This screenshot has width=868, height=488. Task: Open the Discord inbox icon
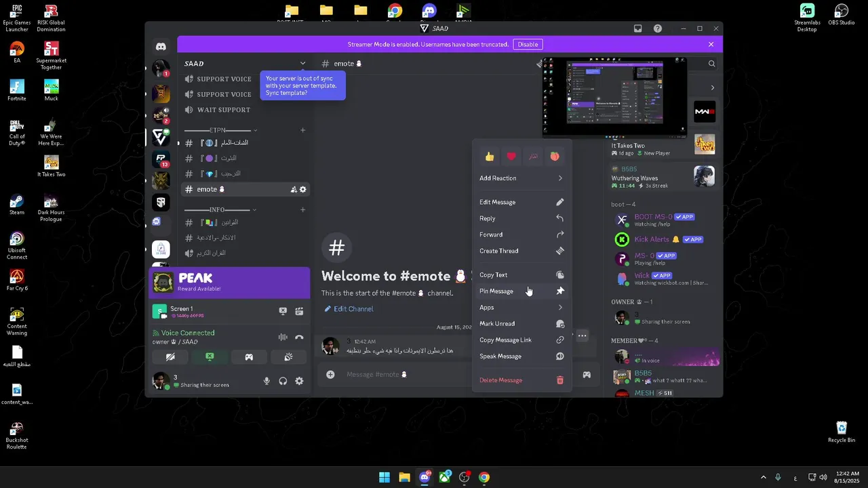pyautogui.click(x=637, y=28)
